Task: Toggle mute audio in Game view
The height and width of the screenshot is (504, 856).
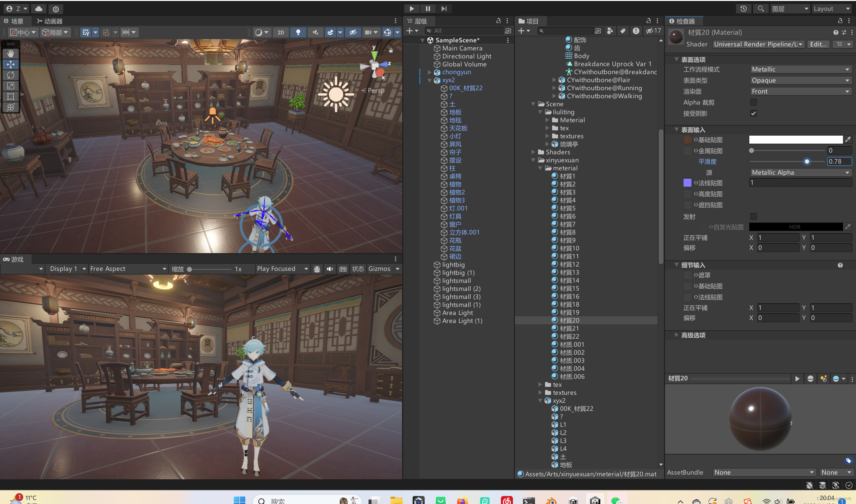Action: [x=330, y=269]
